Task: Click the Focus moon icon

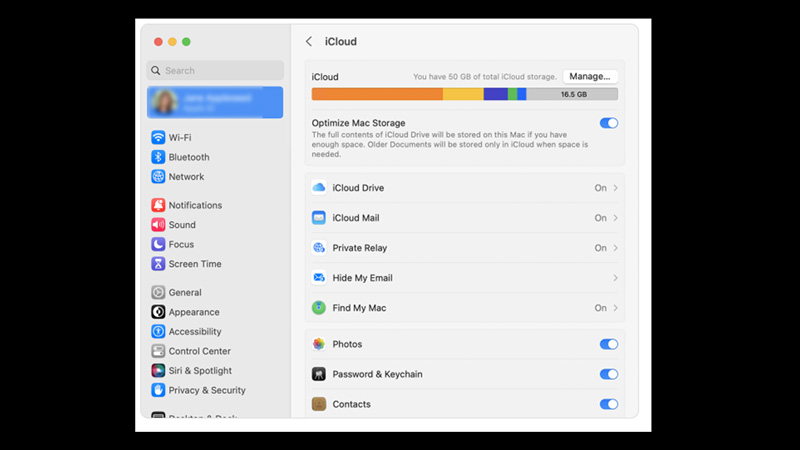Action: tap(158, 244)
